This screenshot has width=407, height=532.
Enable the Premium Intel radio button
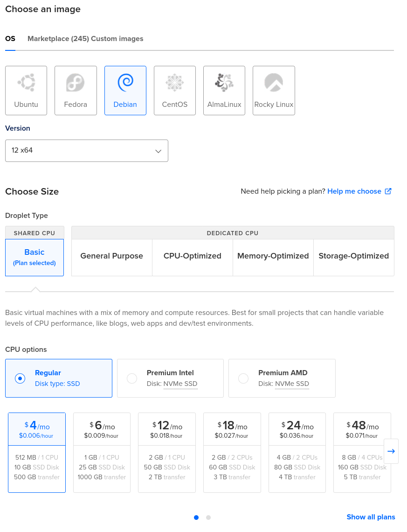(x=132, y=378)
